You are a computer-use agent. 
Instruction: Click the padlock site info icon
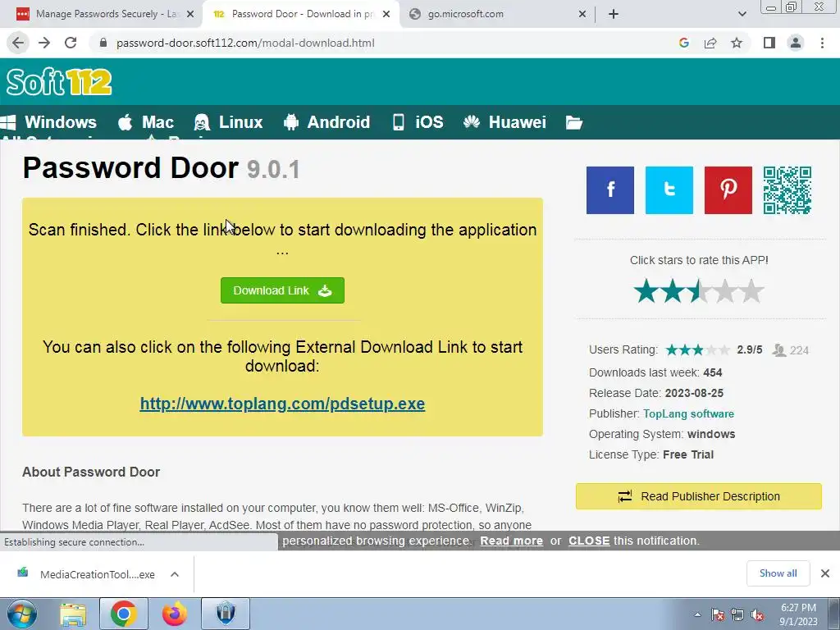pos(103,43)
